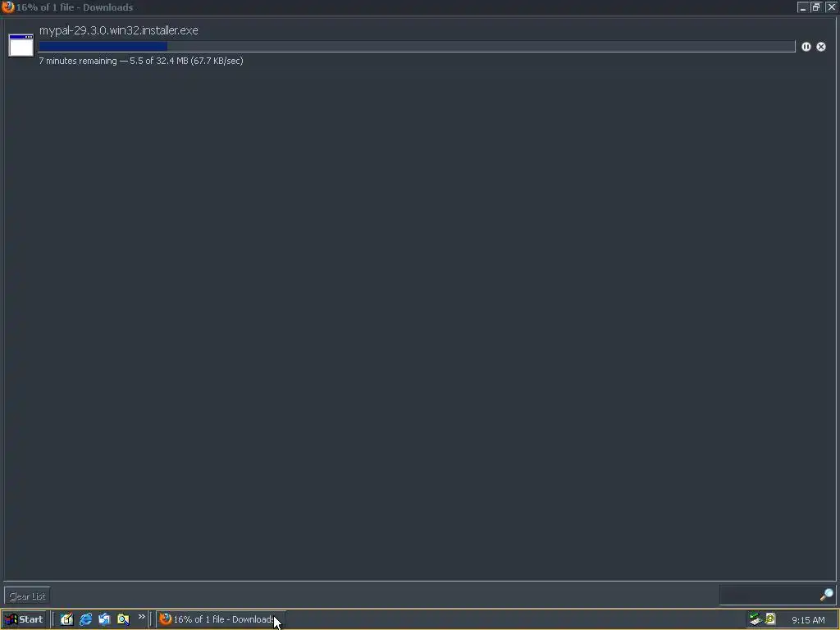Click the second system tray icon

[x=770, y=619]
